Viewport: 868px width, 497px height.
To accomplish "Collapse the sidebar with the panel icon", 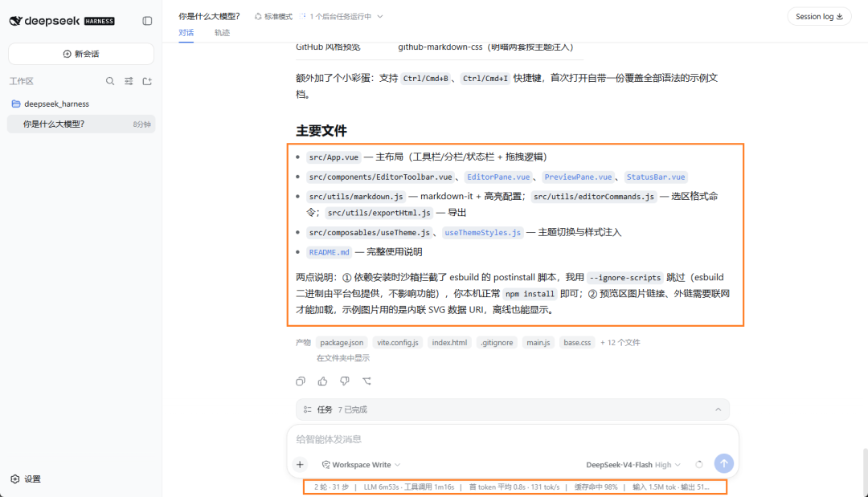I will (147, 21).
